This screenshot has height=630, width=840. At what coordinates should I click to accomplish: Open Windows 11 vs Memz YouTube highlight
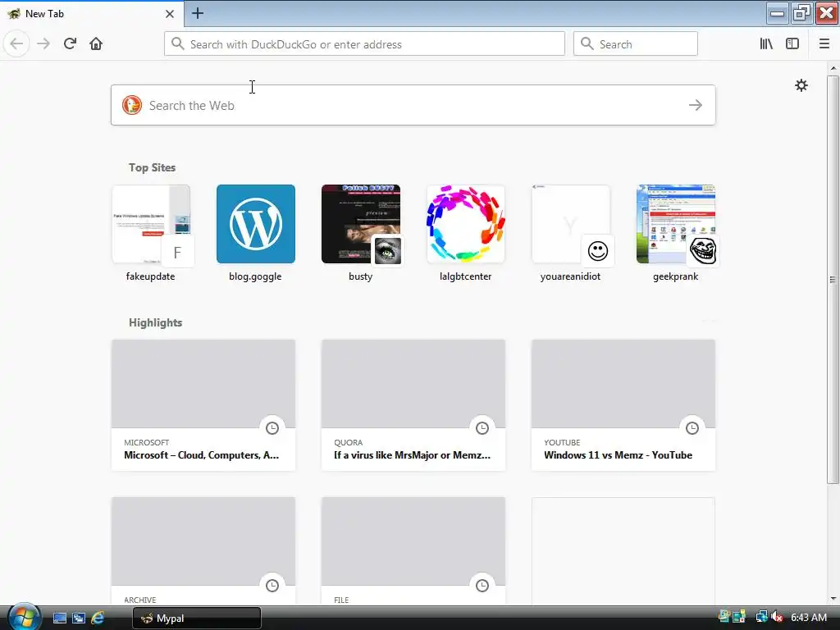(x=623, y=405)
